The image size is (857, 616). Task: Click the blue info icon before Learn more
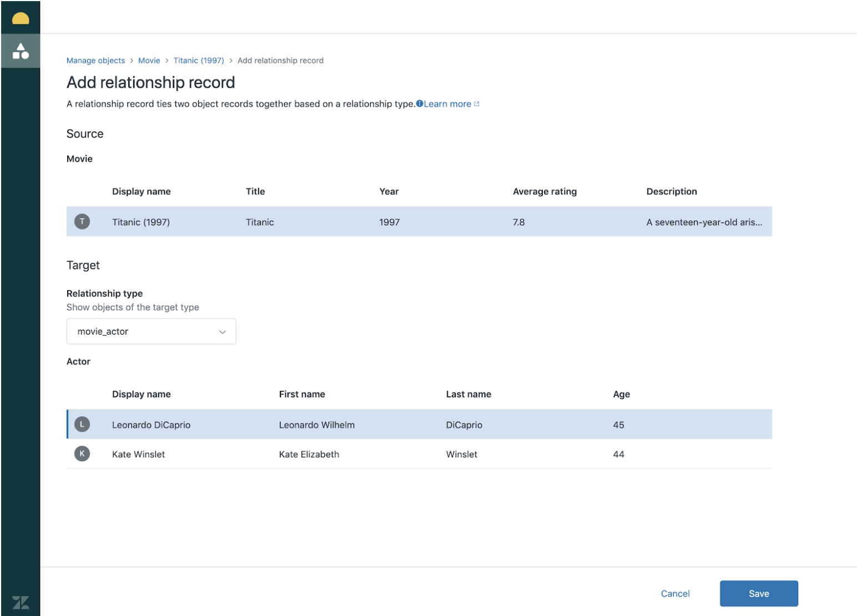coord(420,104)
